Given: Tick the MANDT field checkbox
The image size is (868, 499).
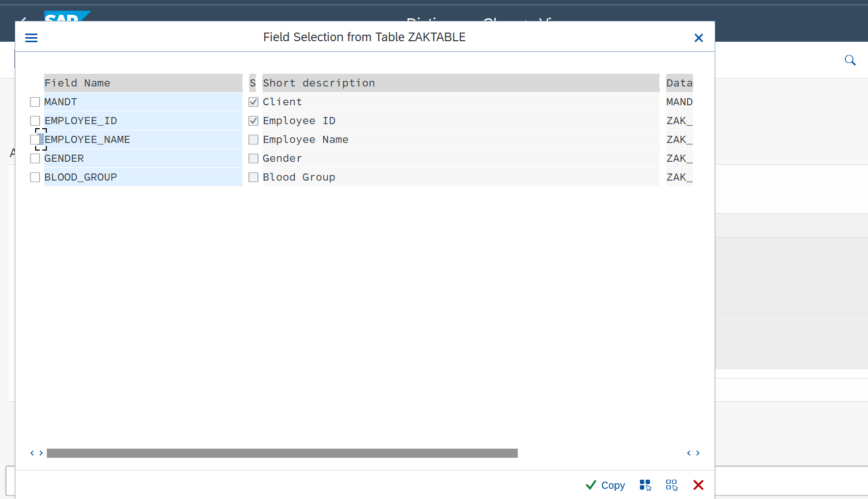Looking at the screenshot, I should pos(35,102).
